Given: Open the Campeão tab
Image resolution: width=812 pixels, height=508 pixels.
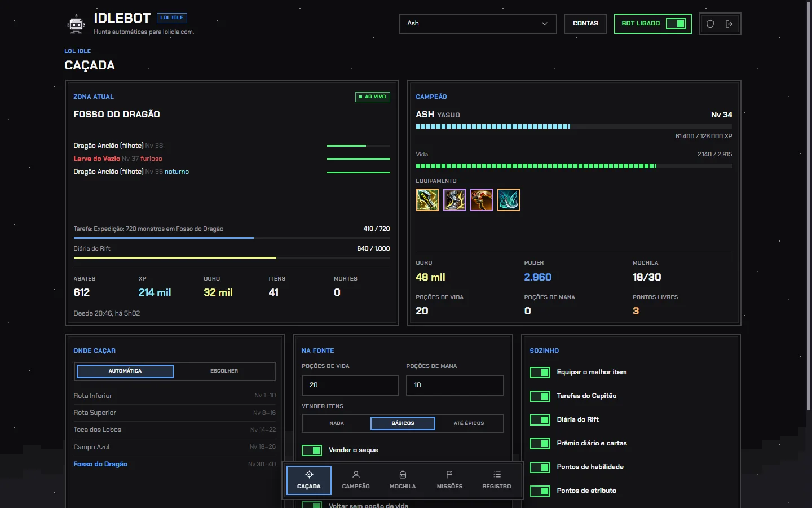Looking at the screenshot, I should tap(356, 480).
